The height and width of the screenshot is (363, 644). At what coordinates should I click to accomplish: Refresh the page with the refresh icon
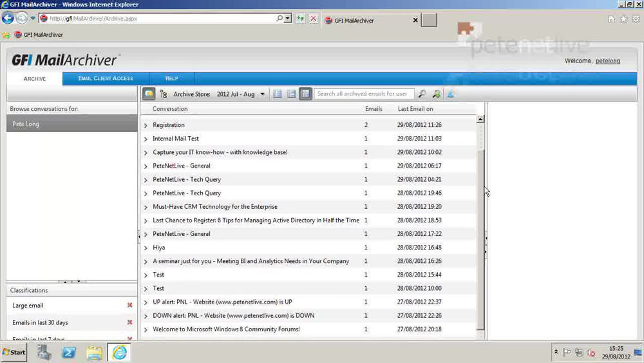(301, 19)
